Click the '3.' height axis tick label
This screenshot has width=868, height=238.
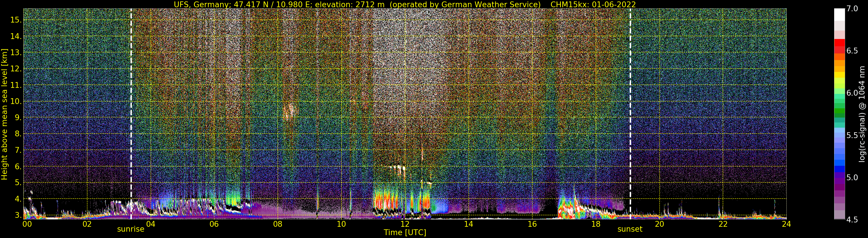tap(18, 215)
